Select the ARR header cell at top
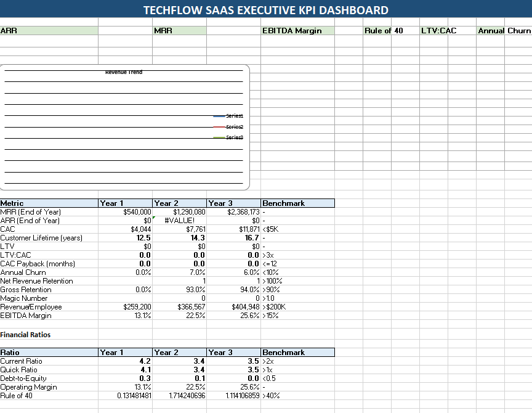The width and height of the screenshot is (532, 413). point(49,31)
